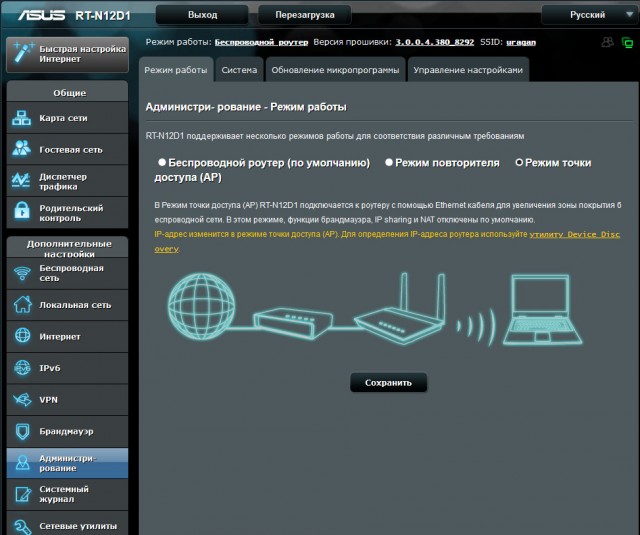Click the Гостевая сеть guest network icon

click(x=21, y=149)
